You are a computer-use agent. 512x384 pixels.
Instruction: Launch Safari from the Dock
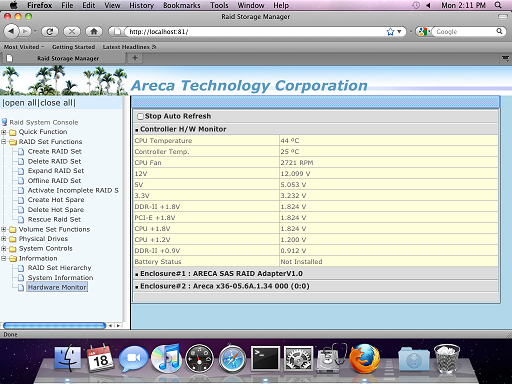pyautogui.click(x=232, y=359)
